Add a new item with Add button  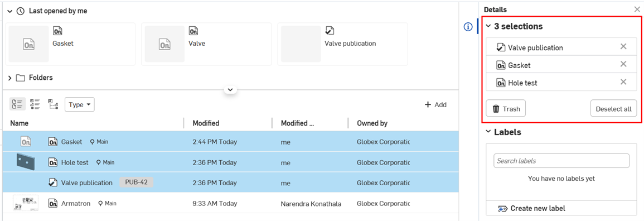(x=435, y=105)
